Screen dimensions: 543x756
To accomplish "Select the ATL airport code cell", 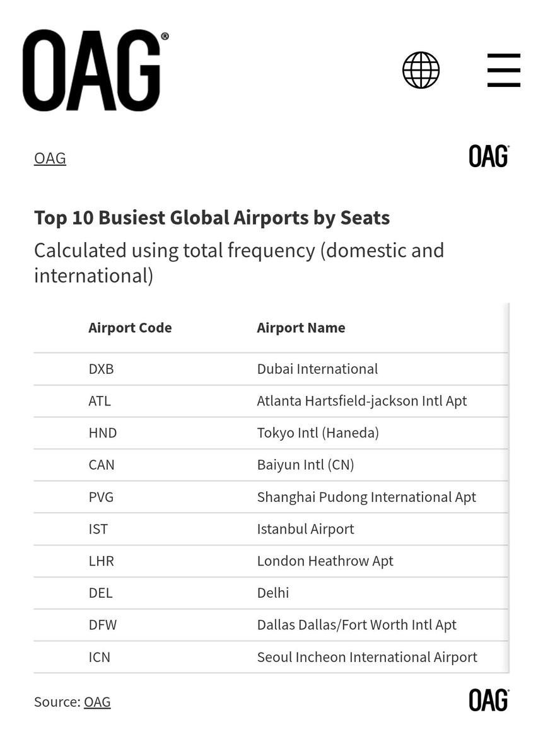I will pyautogui.click(x=100, y=401).
